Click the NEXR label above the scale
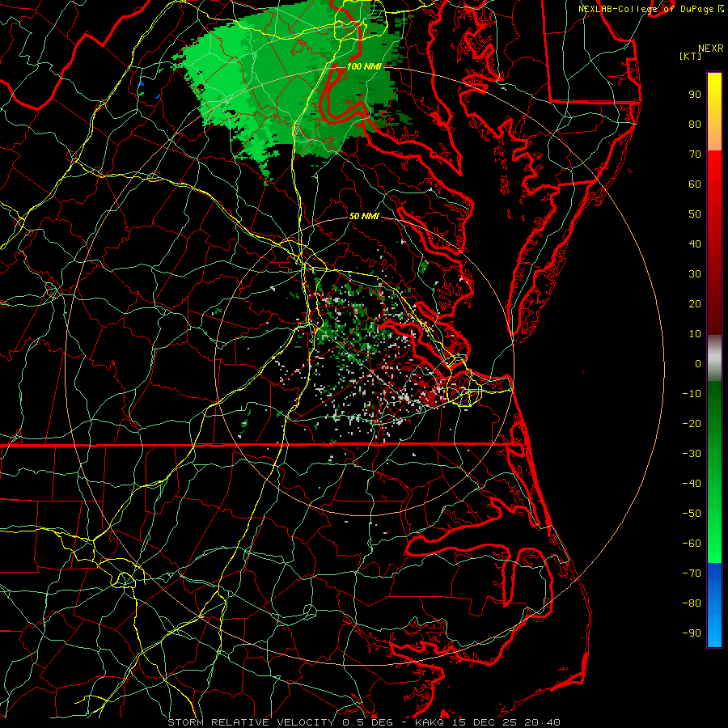728x728 pixels. (711, 49)
